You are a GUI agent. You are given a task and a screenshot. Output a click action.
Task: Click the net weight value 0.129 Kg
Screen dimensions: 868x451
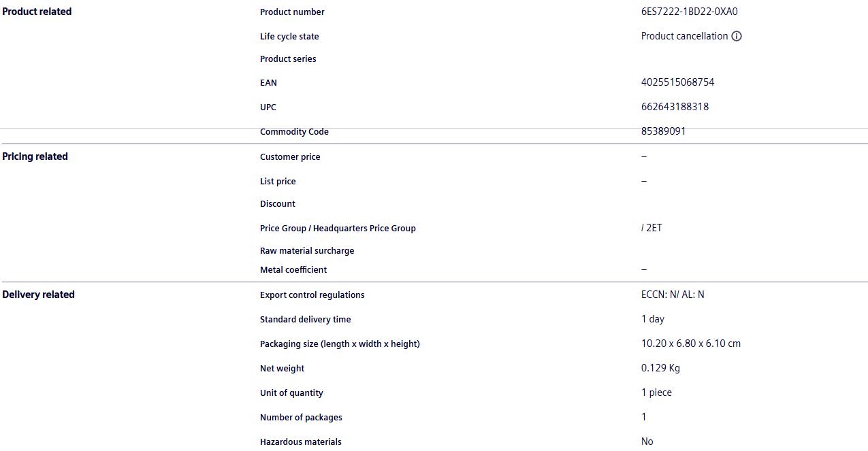pos(660,368)
